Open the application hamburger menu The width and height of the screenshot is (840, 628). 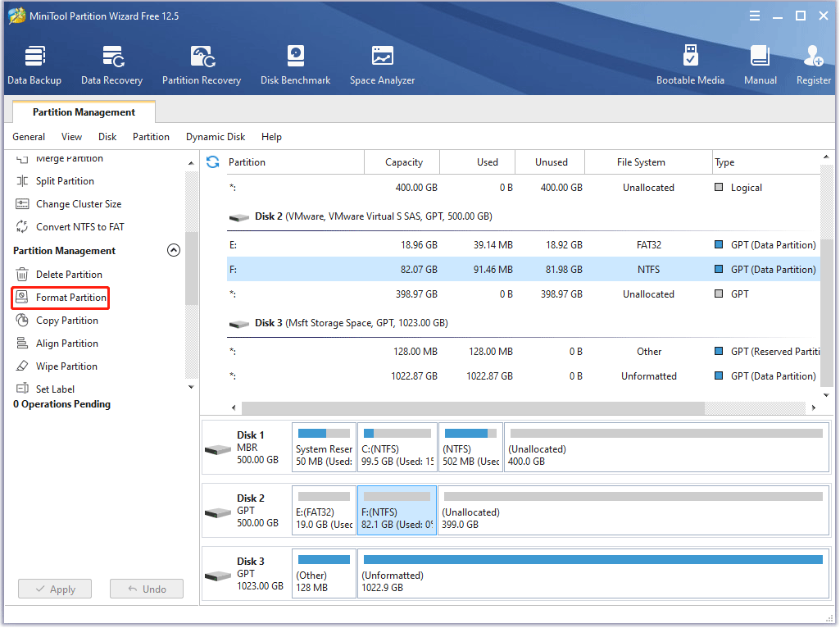[x=754, y=16]
